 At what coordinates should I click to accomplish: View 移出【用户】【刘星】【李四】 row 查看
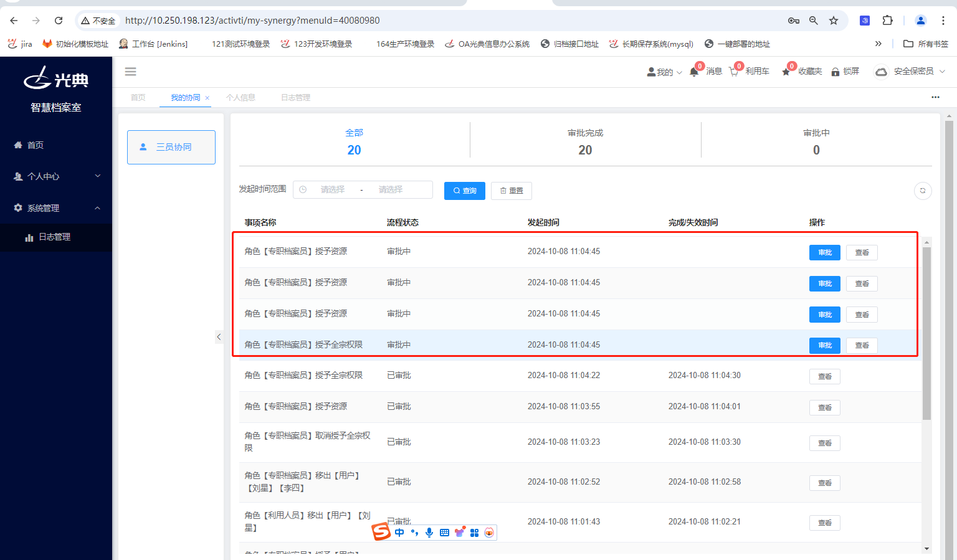click(x=825, y=483)
